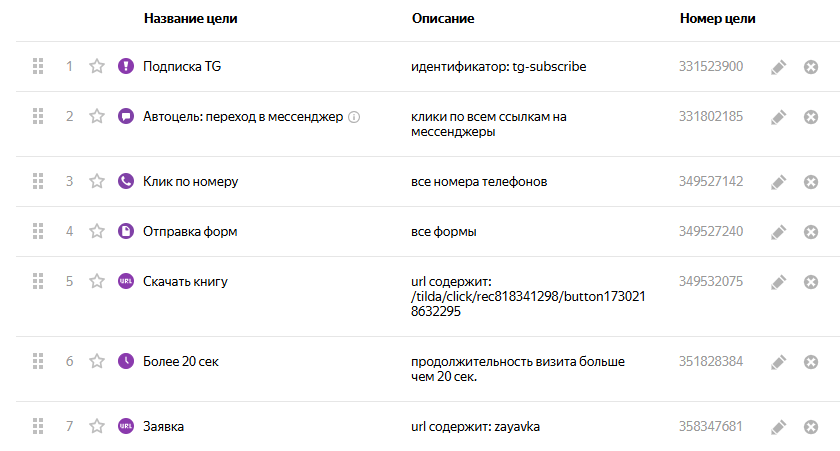Star the Скачать книгу goal
The width and height of the screenshot is (840, 451).
coord(97,282)
